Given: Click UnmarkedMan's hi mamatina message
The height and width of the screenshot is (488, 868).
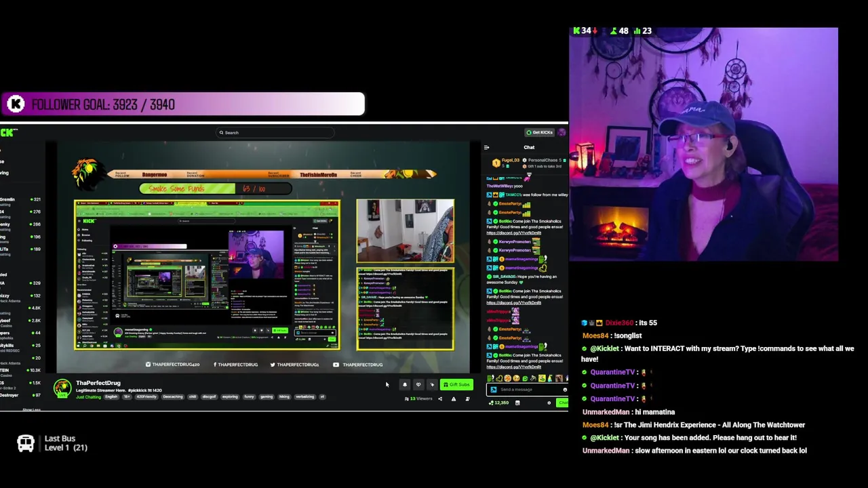Looking at the screenshot, I should (628, 412).
